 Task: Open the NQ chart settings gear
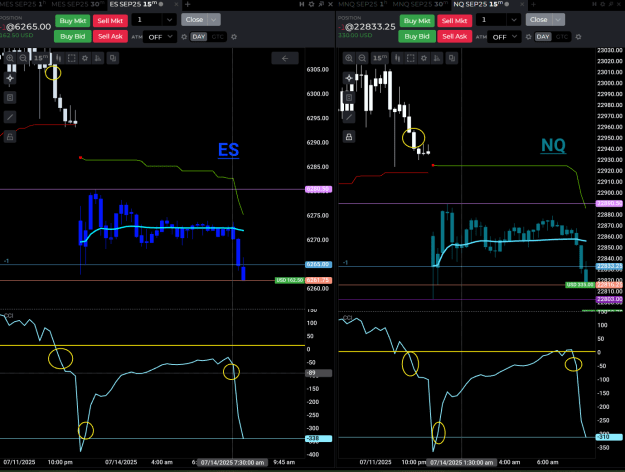coord(424,58)
